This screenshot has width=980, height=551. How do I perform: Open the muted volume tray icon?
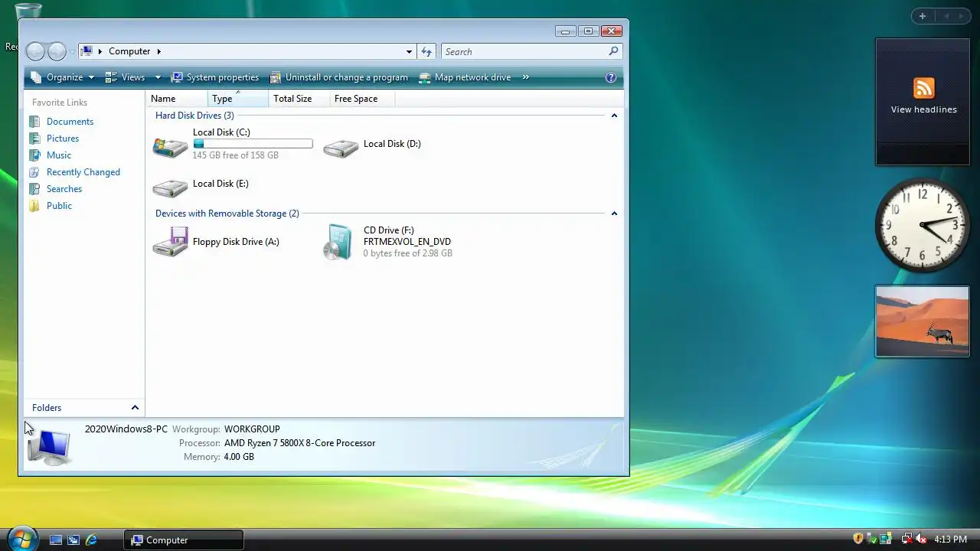click(921, 539)
